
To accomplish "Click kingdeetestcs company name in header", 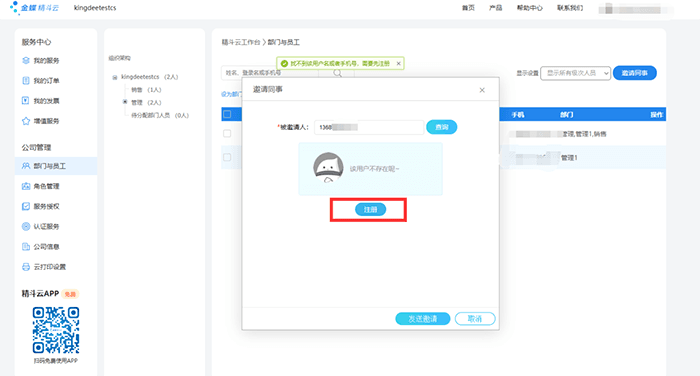I will point(95,8).
